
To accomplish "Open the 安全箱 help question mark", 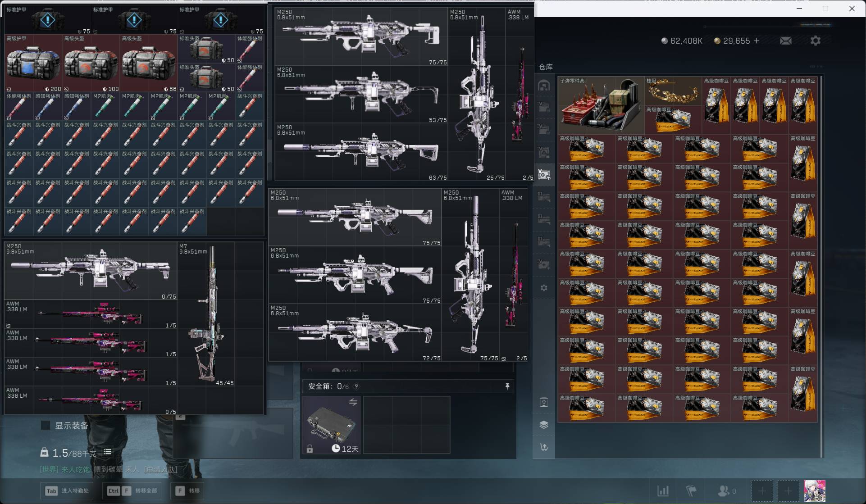I will pos(356,386).
